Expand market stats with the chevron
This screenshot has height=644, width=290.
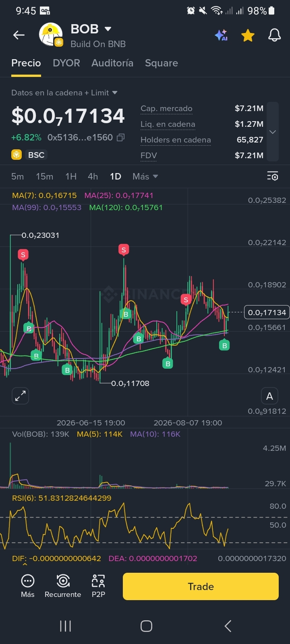coord(273,132)
